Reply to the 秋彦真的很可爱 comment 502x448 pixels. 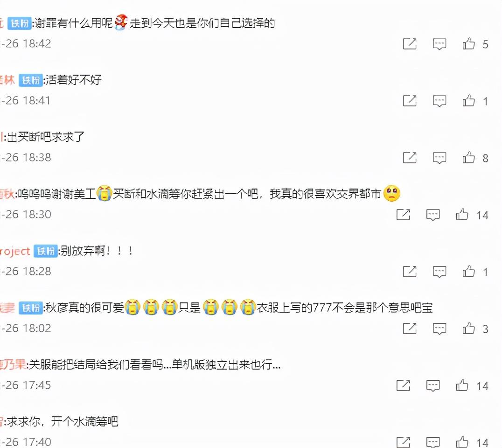(x=439, y=329)
